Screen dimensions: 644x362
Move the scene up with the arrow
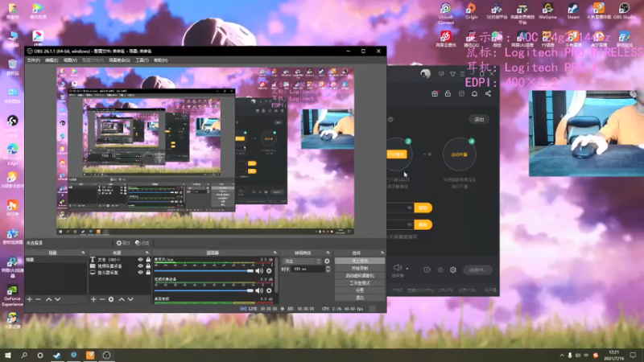pos(48,299)
